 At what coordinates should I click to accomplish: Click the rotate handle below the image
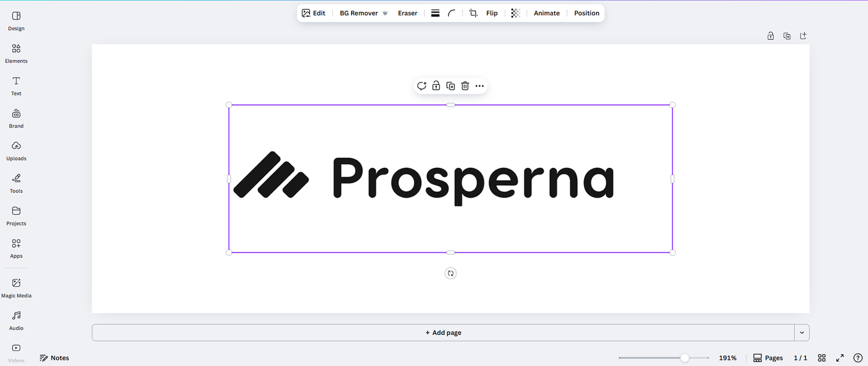click(x=451, y=273)
